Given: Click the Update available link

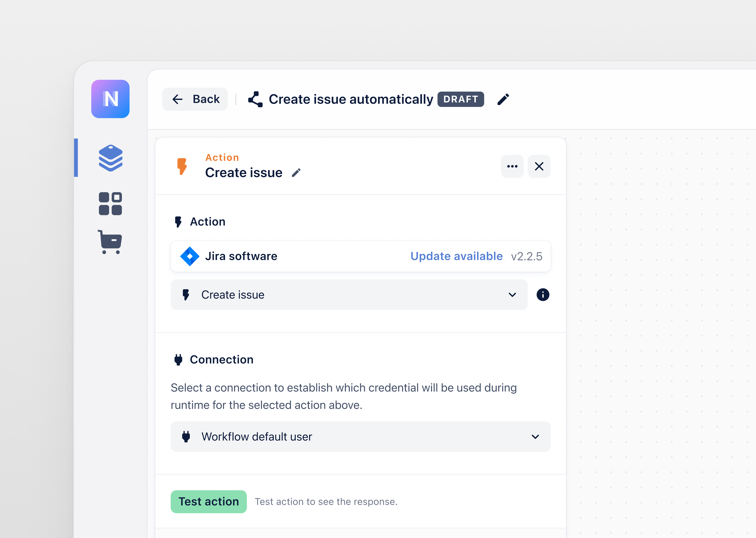Looking at the screenshot, I should click(456, 256).
